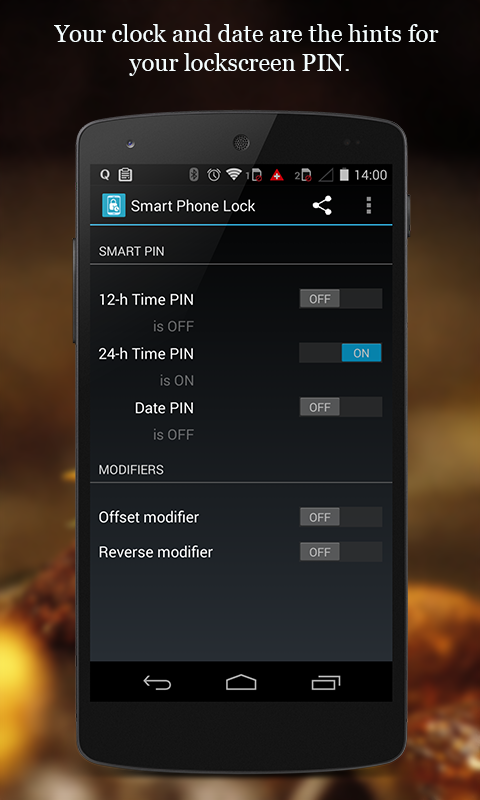Image resolution: width=480 pixels, height=800 pixels.
Task: Tap the Smart Phone Lock app icon
Action: [x=114, y=206]
